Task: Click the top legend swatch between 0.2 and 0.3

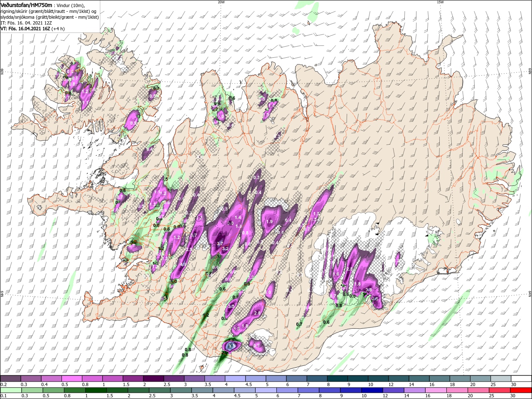Action: [x=10, y=379]
